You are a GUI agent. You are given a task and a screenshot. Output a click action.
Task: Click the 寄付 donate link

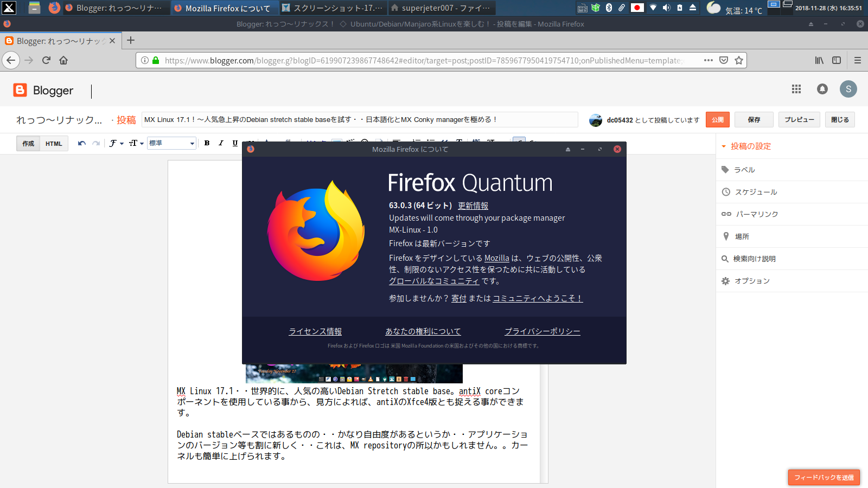tap(459, 298)
